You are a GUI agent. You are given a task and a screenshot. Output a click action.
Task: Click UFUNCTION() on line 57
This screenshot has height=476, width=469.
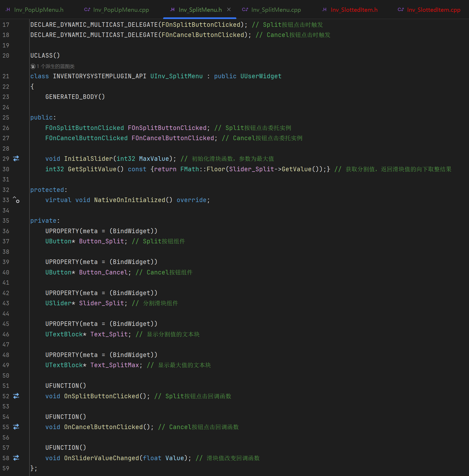tap(66, 448)
